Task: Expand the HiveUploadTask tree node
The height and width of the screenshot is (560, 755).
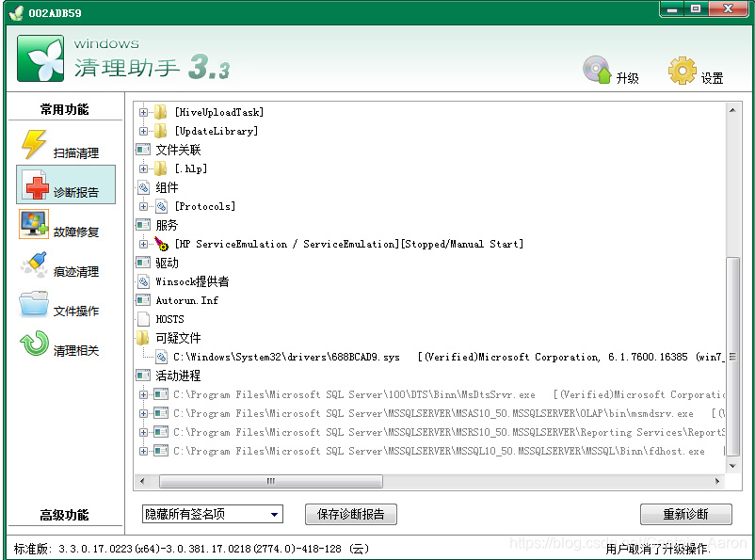Action: coord(143,112)
